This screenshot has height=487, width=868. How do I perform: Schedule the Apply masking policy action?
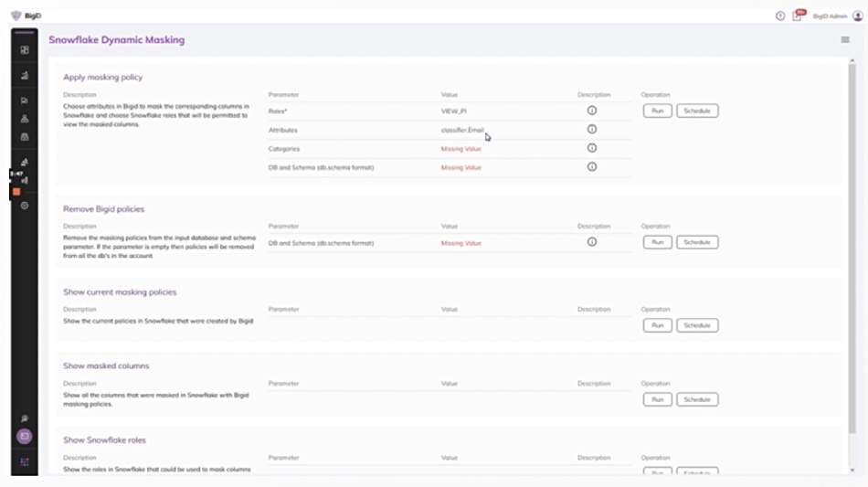[x=697, y=111]
